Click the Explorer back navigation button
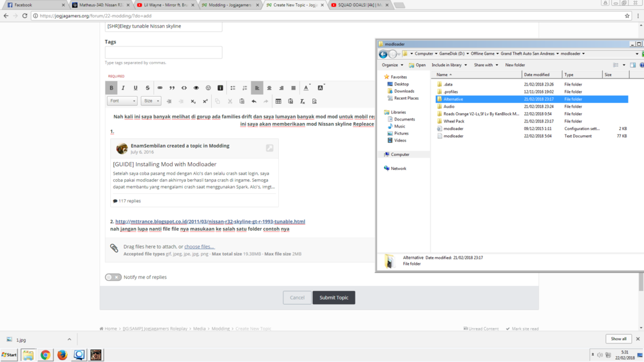644x362 pixels. (x=383, y=54)
